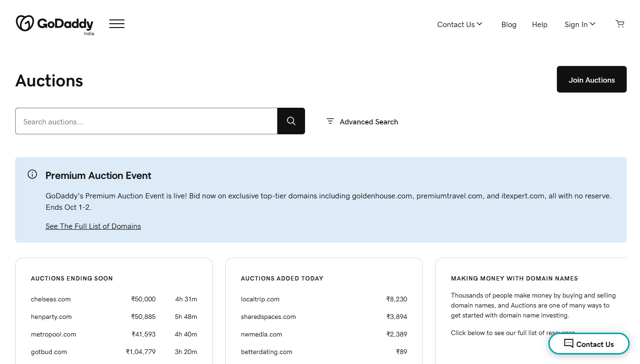Viewport: 640px width, 364px height.
Task: Open the Blog page
Action: point(508,25)
